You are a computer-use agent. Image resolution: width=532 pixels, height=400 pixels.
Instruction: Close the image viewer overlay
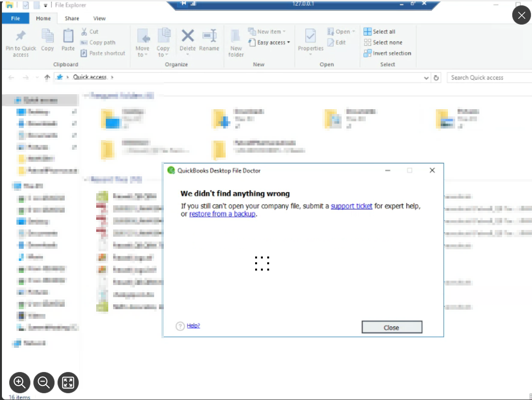pos(521,15)
